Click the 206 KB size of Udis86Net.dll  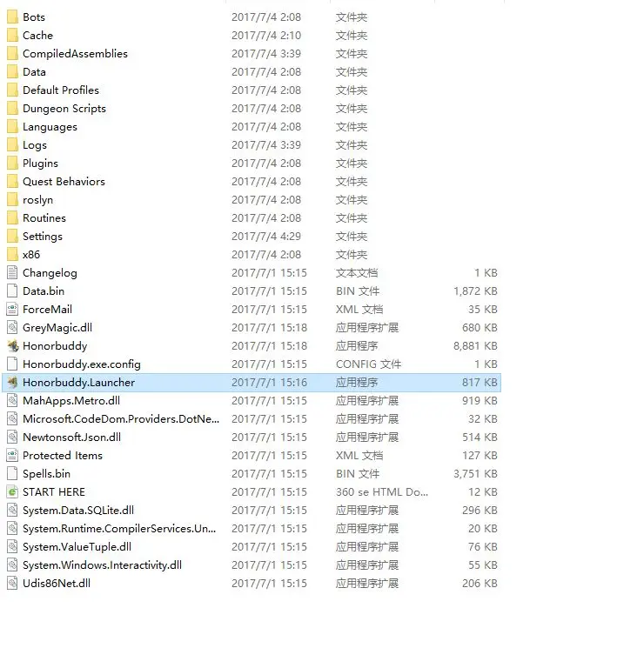coord(480,583)
